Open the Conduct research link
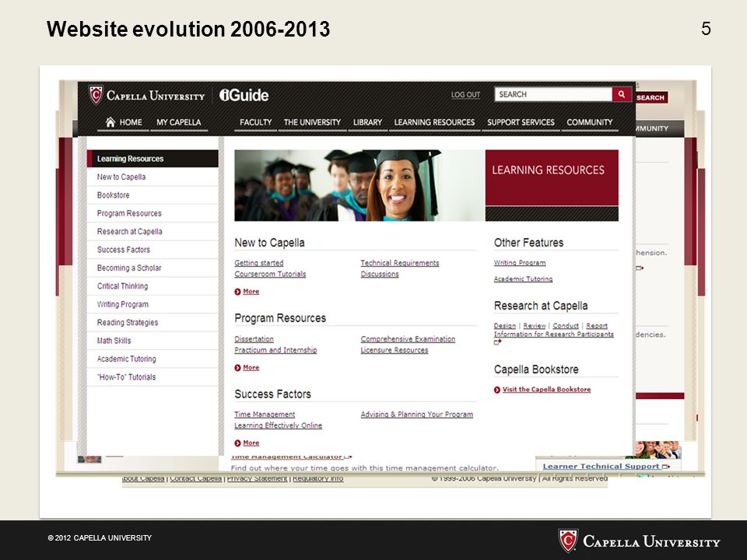This screenshot has height=560, width=747. 566,326
